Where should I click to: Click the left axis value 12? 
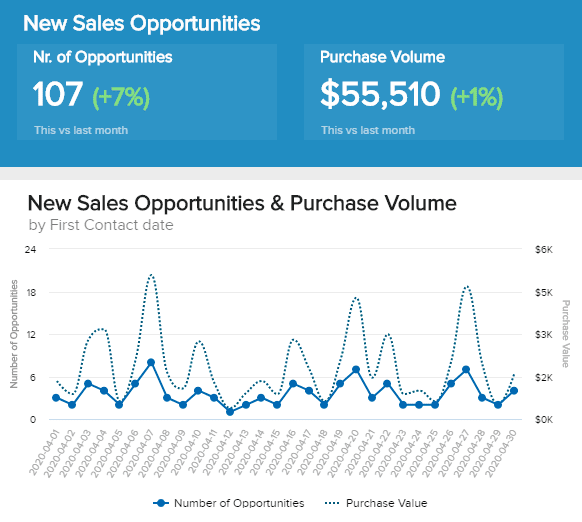[x=31, y=335]
